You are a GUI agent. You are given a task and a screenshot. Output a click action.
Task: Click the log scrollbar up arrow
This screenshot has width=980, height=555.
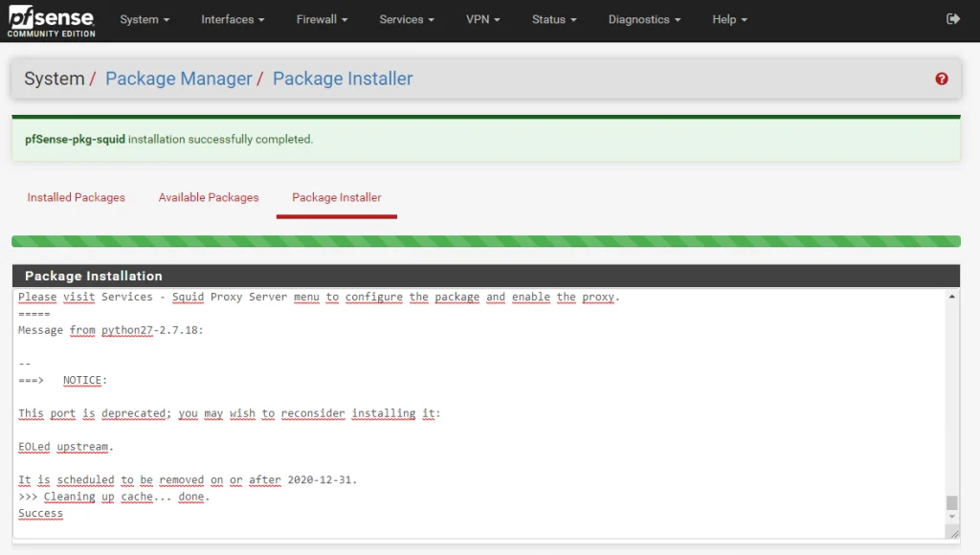click(952, 297)
